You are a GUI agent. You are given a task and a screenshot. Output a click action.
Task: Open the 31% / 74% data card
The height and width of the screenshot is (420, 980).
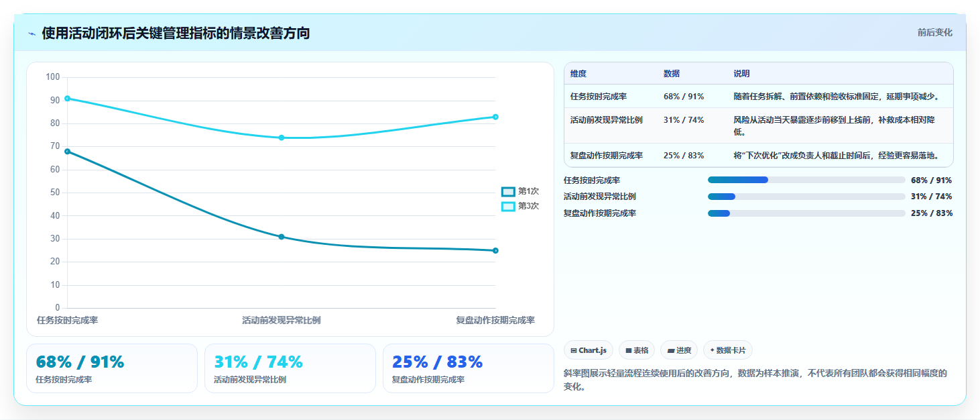290,368
